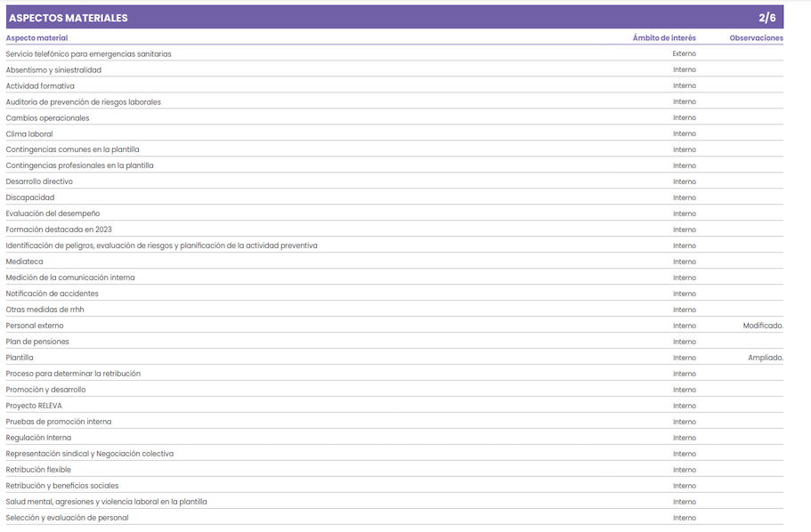The image size is (811, 532).
Task: Click the ASPECTOS MATERIALES header title
Action: pos(69,18)
